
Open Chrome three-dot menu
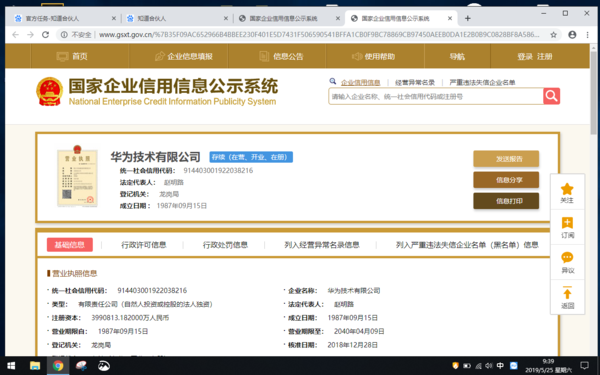pos(587,35)
